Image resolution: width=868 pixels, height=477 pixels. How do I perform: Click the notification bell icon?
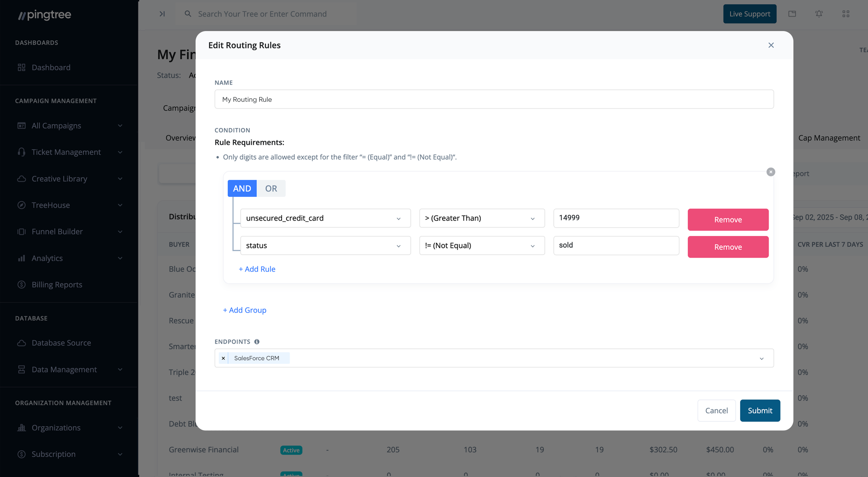click(819, 14)
